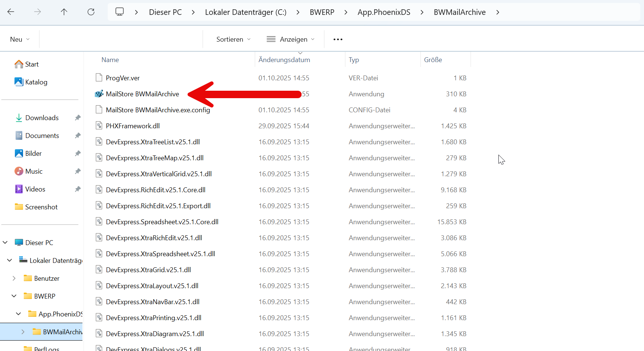This screenshot has width=644, height=351.
Task: Click the Up one level arrow
Action: point(64,12)
